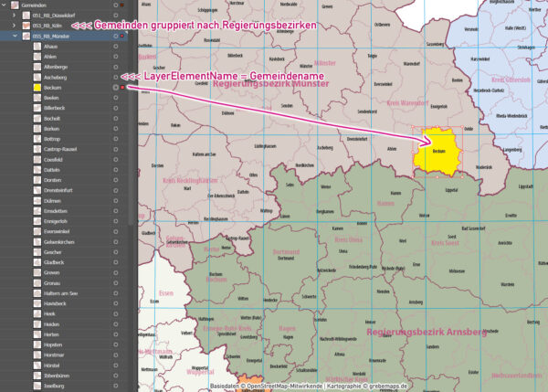Screen dimensions: 548x392
Task: Click the target circle of the Ahlen layer
Action: [116, 57]
